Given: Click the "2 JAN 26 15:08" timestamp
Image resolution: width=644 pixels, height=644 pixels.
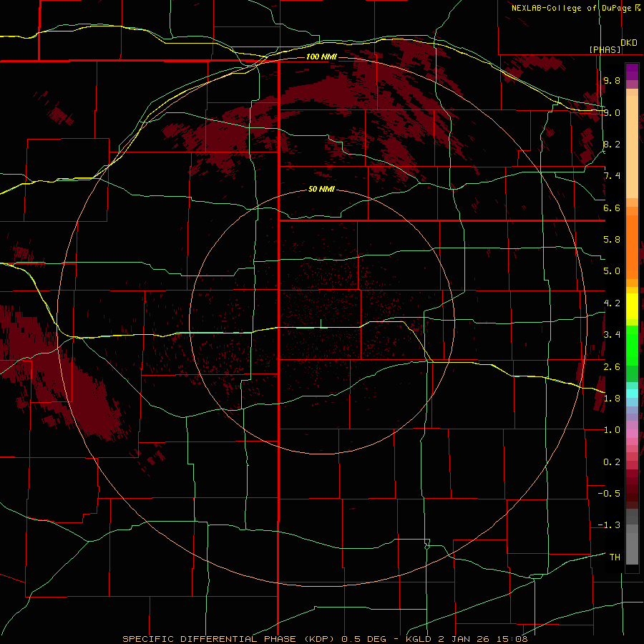Looking at the screenshot, I should click(x=483, y=639).
